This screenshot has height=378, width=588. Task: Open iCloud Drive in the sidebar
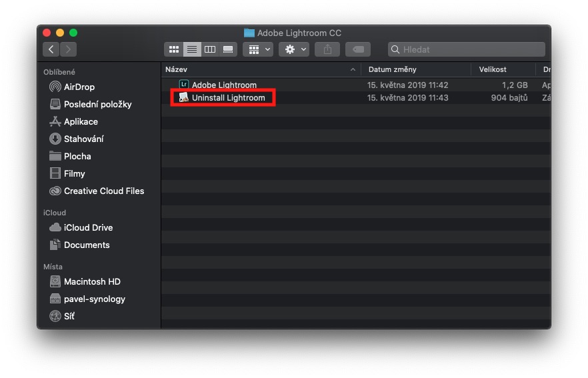pos(81,227)
